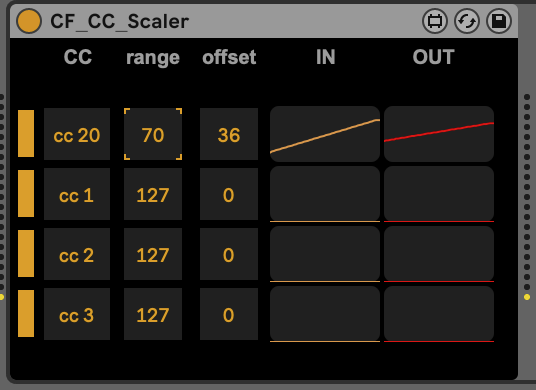
Task: Click the show/hide device view icon
Action: click(x=435, y=21)
